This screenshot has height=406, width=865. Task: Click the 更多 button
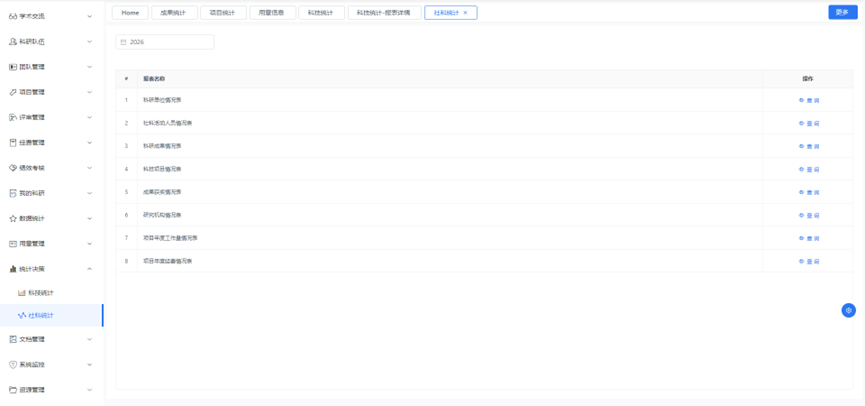pyautogui.click(x=842, y=12)
